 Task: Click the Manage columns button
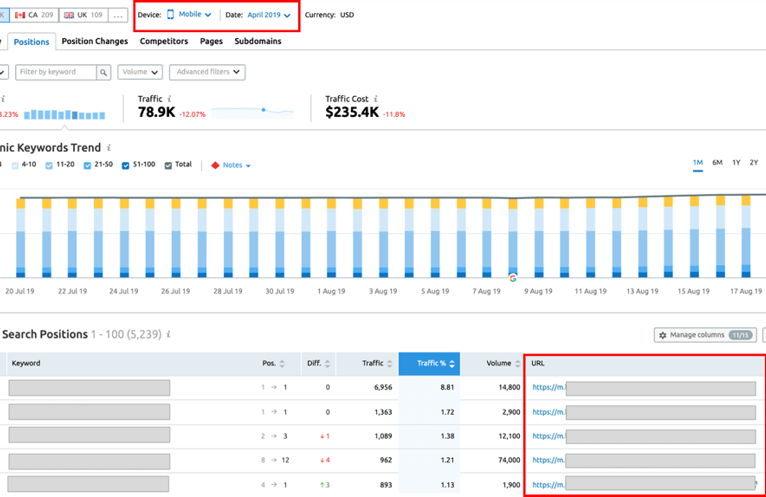pos(704,334)
